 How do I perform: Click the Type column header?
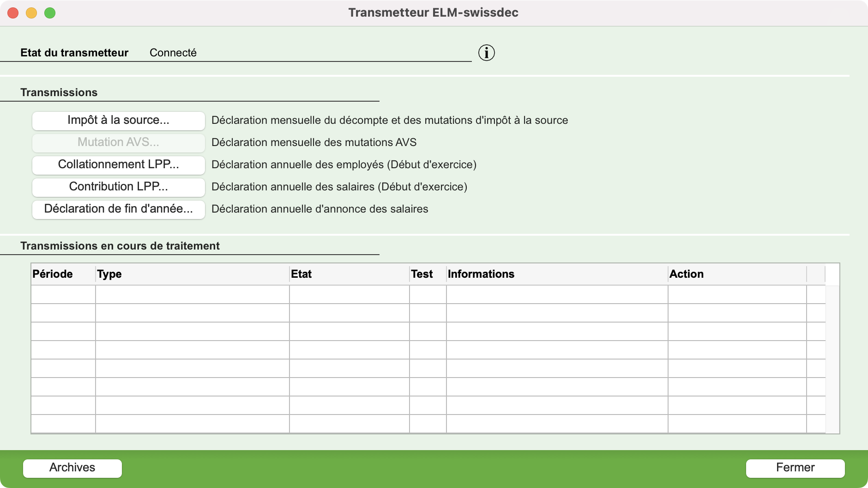click(193, 274)
